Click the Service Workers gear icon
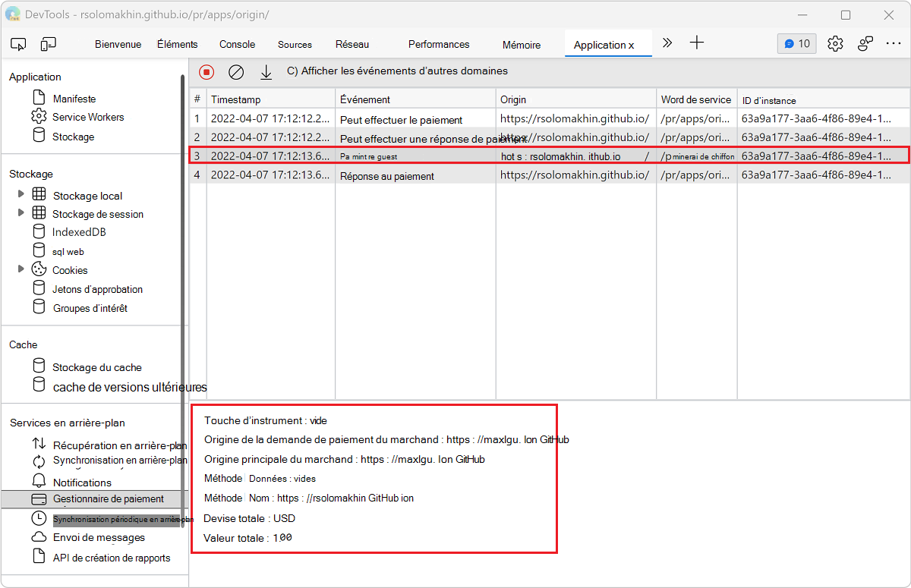 click(x=39, y=117)
